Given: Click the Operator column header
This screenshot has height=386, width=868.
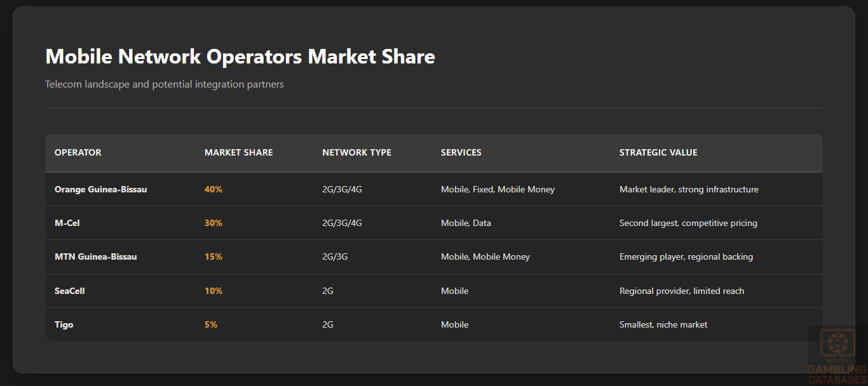Looking at the screenshot, I should click(78, 152).
